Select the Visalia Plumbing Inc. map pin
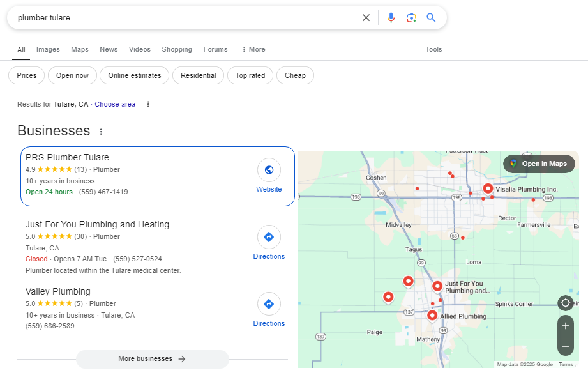The width and height of the screenshot is (588, 375). [x=488, y=188]
